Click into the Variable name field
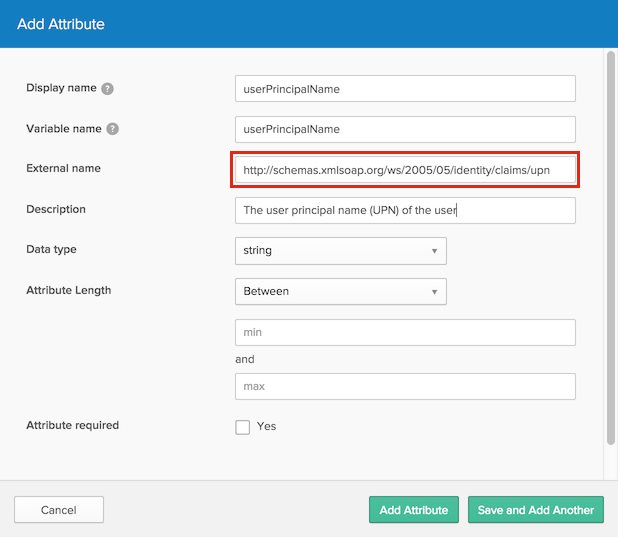This screenshot has width=618, height=537. click(x=405, y=129)
